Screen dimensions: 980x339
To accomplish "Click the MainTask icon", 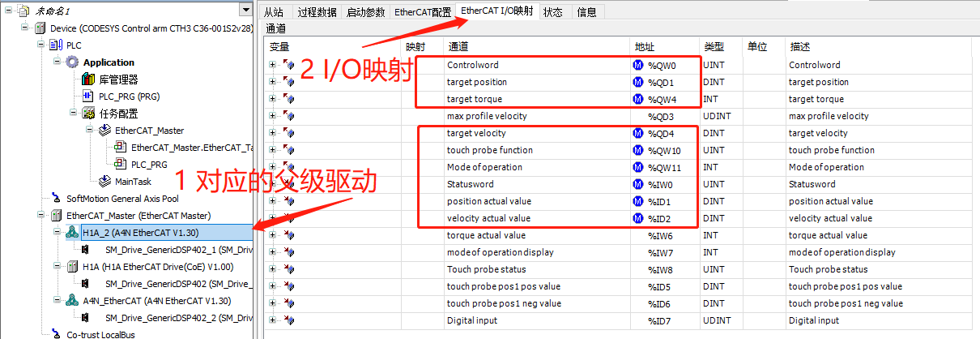I will coord(104,181).
